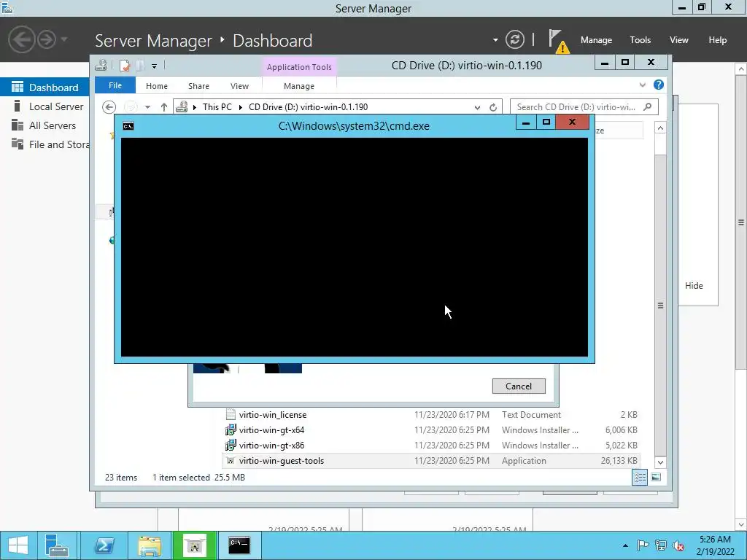
Task: Open Explorer recent locations dropdown arrow
Action: (147, 107)
